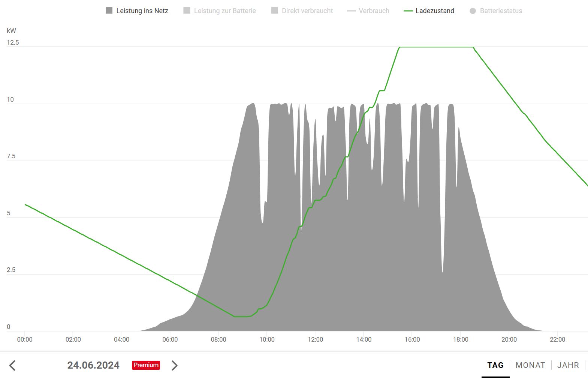Click the grey Leistung ins Netz swatch
The height and width of the screenshot is (378, 588).
pos(109,10)
